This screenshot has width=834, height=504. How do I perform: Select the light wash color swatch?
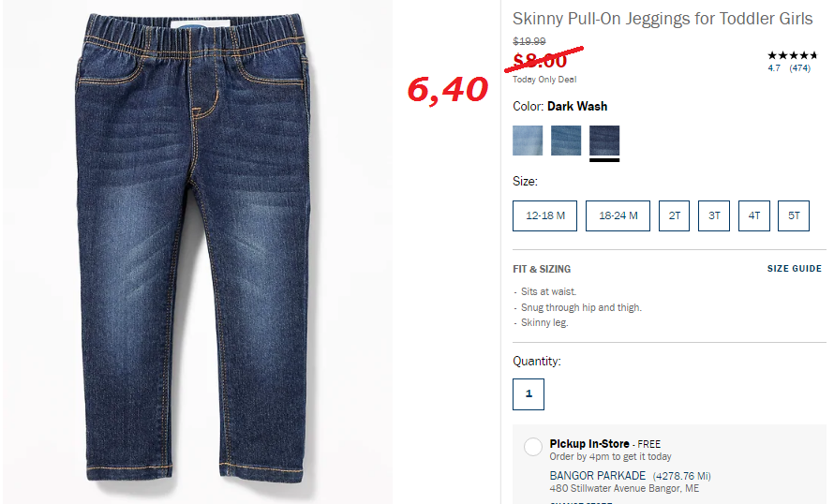point(527,141)
